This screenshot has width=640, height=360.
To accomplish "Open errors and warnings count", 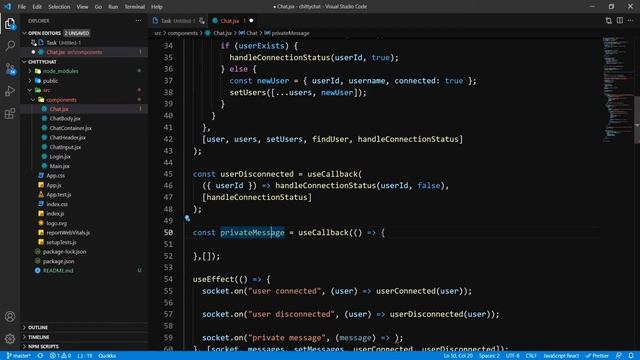I will [x=60, y=356].
